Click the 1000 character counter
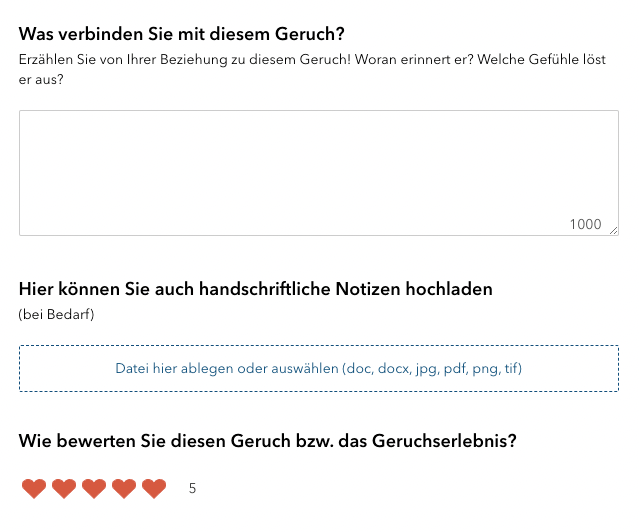This screenshot has height=532, width=639. coord(585,224)
